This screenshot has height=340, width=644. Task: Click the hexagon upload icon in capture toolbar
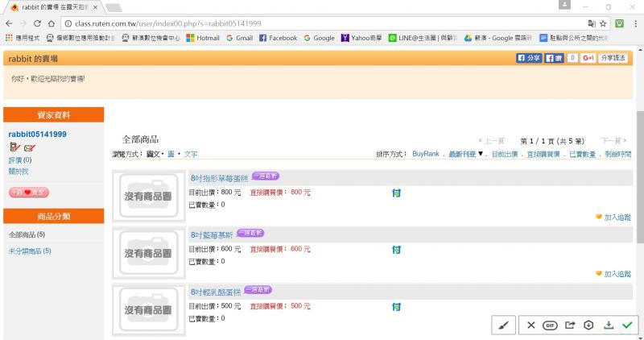[x=588, y=325]
